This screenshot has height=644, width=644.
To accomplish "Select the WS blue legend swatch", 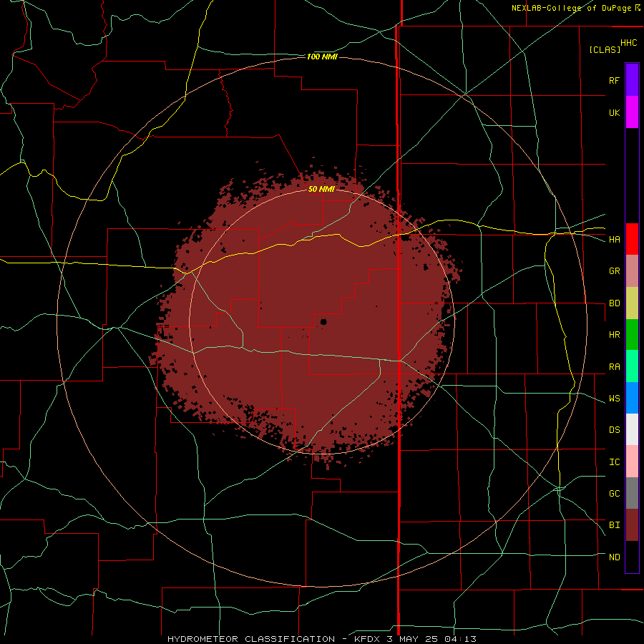I will point(632,398).
